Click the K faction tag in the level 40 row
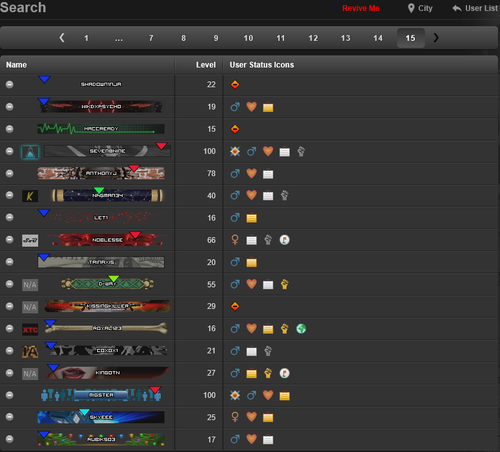 pos(30,196)
